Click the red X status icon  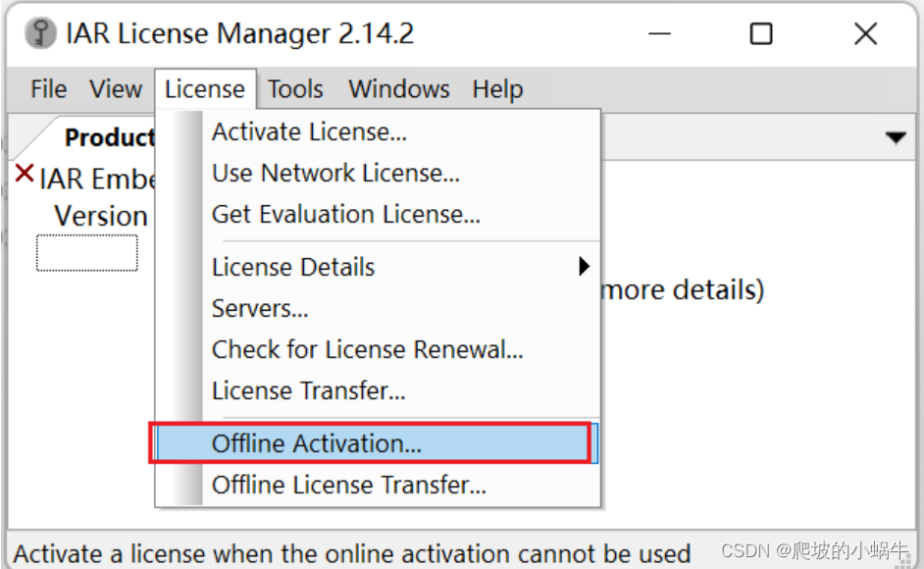(25, 174)
